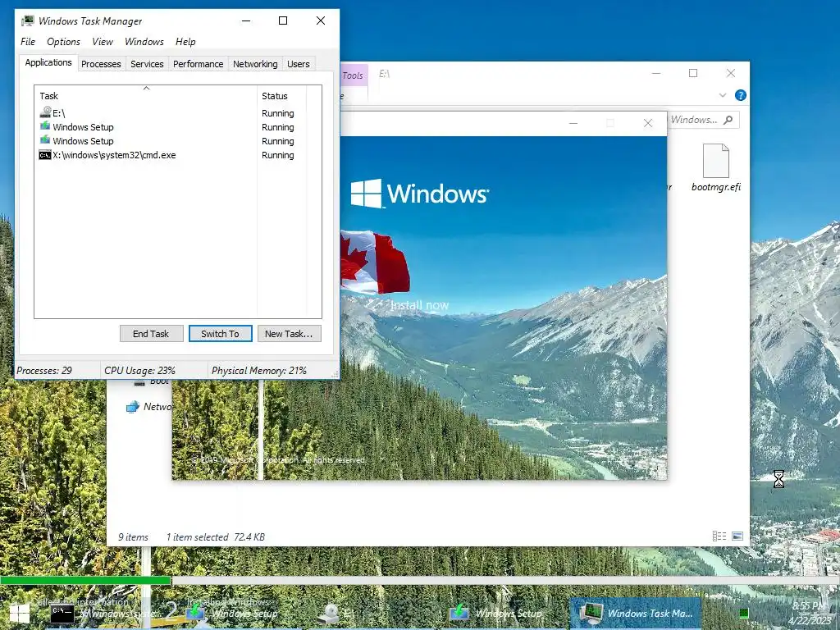This screenshot has width=840, height=630.
Task: Open the Windows Task Manager taskbar button
Action: (637, 614)
